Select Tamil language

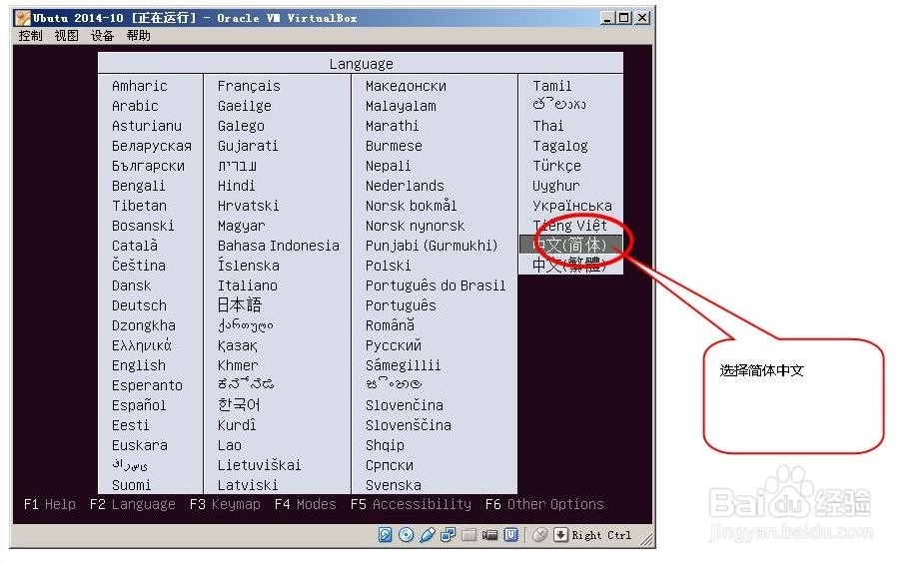(552, 86)
